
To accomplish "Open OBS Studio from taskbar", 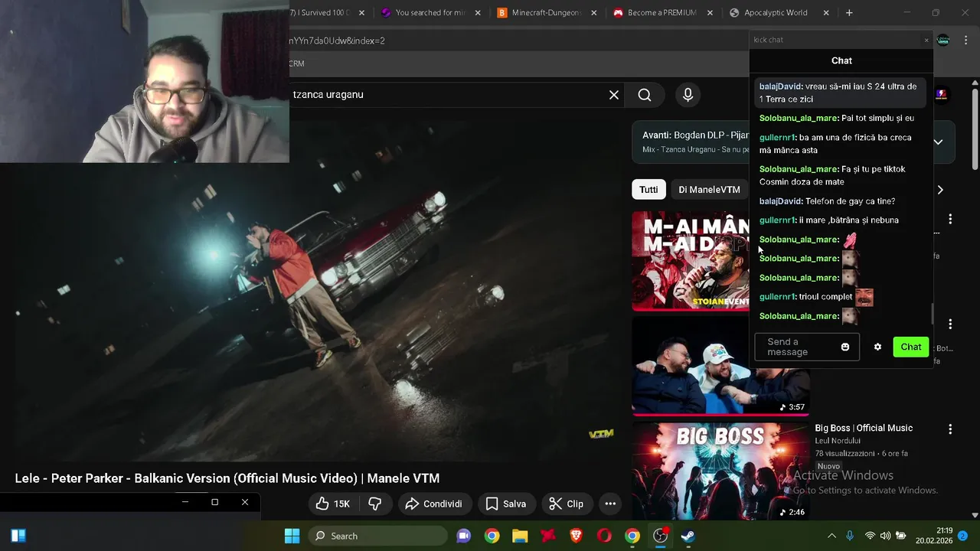I will pyautogui.click(x=660, y=536).
